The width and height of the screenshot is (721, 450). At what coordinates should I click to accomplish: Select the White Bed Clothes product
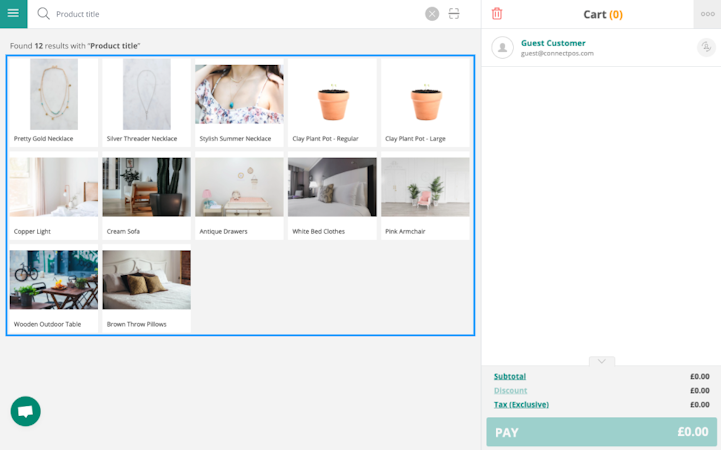pyautogui.click(x=332, y=195)
